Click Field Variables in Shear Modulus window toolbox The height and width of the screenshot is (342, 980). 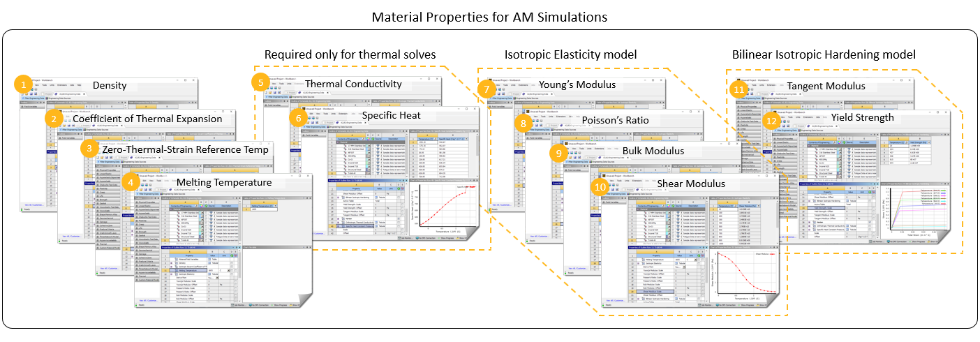pyautogui.click(x=614, y=202)
